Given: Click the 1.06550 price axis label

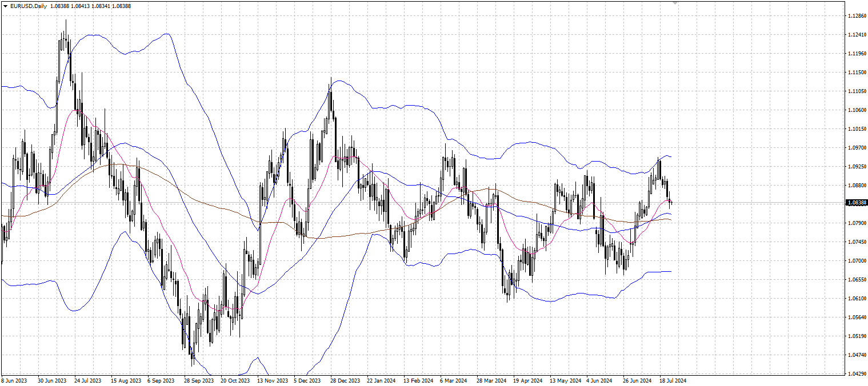Looking at the screenshot, I should tap(857, 280).
